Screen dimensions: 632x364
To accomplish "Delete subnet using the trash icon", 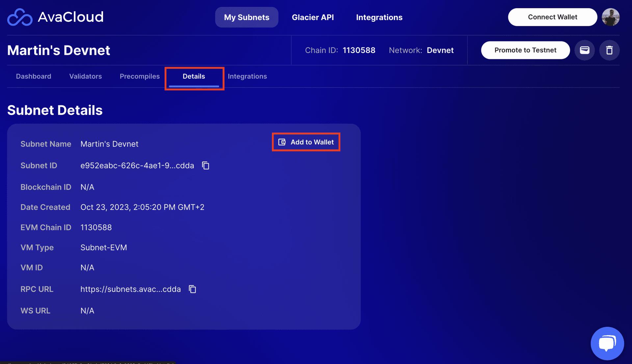I will pyautogui.click(x=609, y=50).
